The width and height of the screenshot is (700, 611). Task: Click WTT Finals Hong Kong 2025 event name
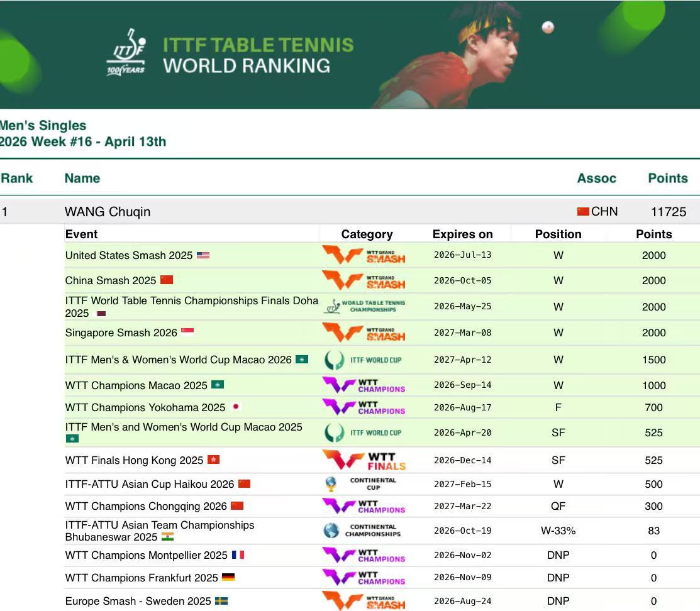[x=134, y=460]
